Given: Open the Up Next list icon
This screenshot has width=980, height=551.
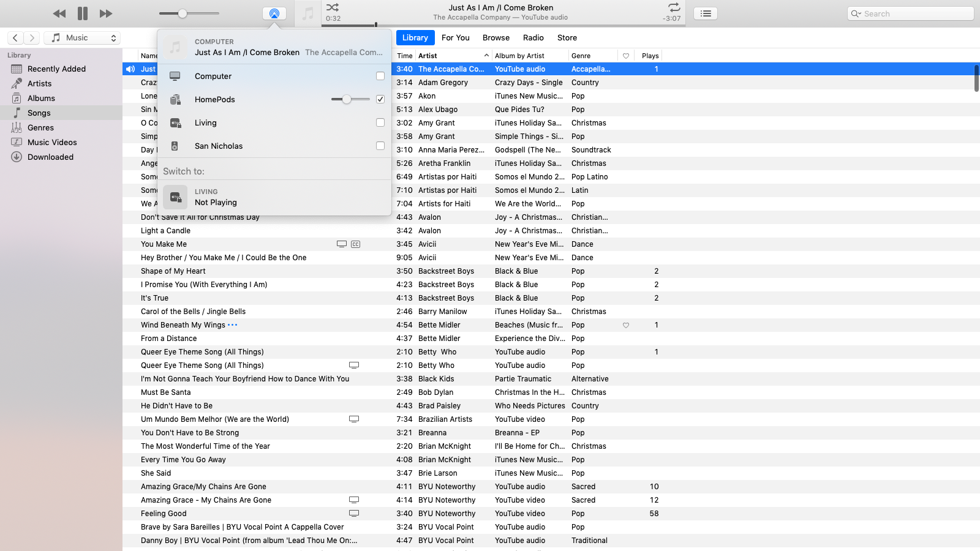Looking at the screenshot, I should click(706, 13).
